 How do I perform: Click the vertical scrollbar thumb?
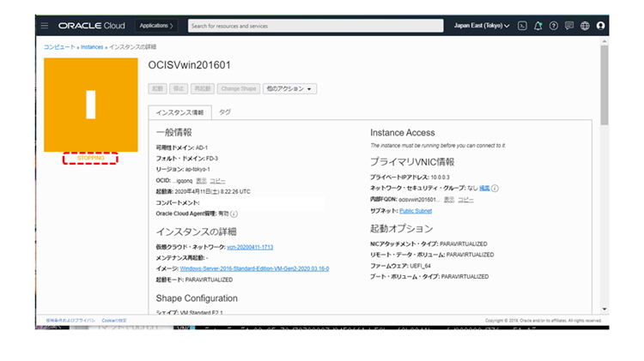(605, 86)
